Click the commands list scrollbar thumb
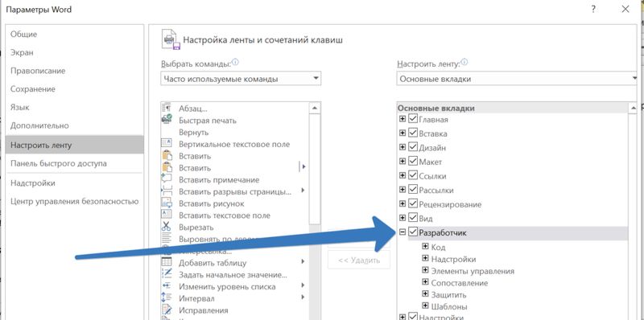This screenshot has width=644, height=320. pos(315,170)
